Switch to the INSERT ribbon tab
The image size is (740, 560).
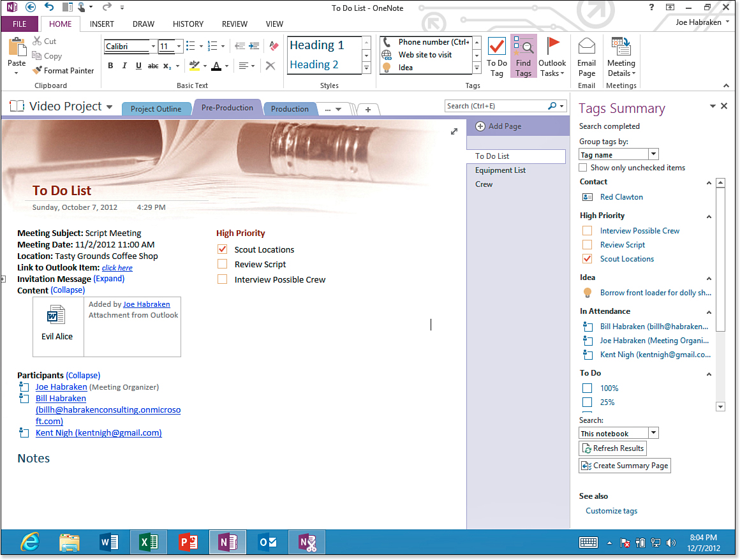(x=102, y=24)
